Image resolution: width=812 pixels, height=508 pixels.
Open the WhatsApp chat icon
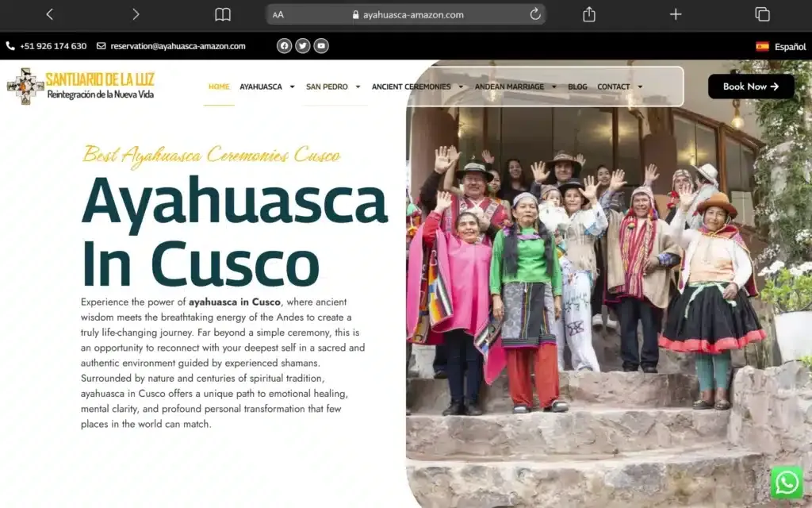point(787,483)
